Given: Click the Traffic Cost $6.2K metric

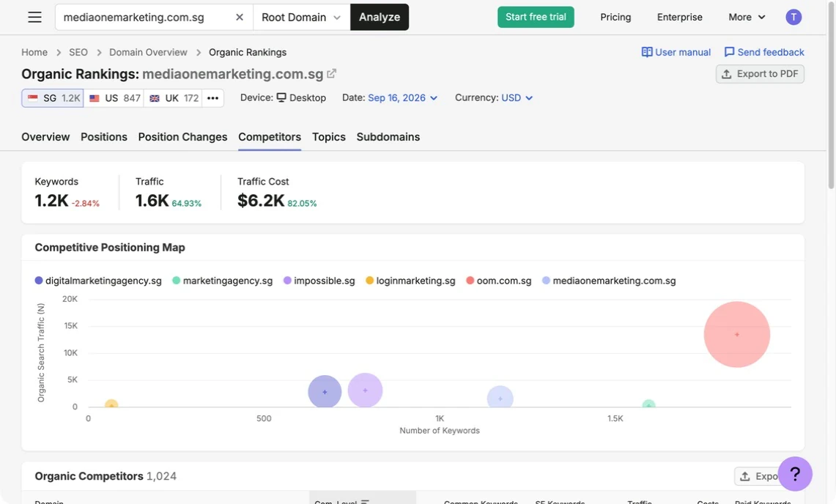Looking at the screenshot, I should [277, 193].
